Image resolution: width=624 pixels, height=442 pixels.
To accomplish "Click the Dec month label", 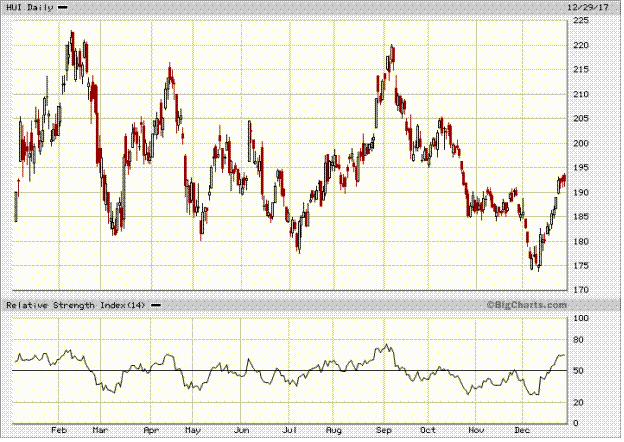I will click(522, 430).
